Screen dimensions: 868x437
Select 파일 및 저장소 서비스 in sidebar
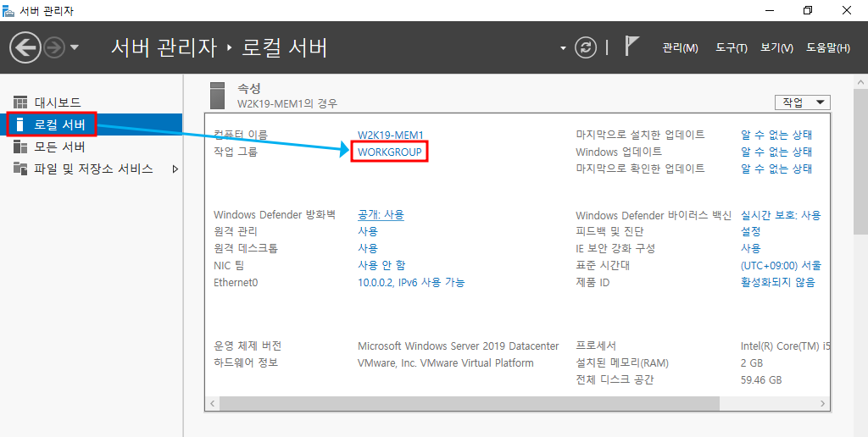click(92, 169)
